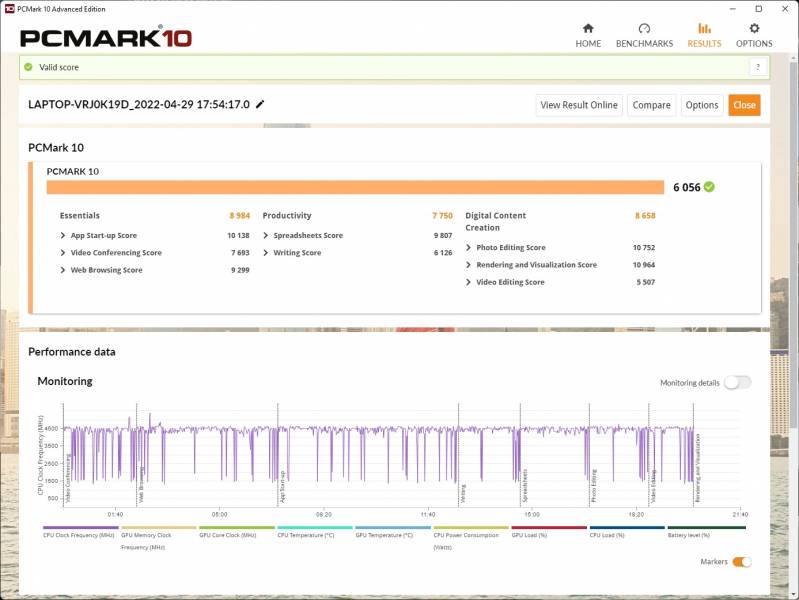Click View Result Online button
799x600 pixels.
(x=579, y=105)
